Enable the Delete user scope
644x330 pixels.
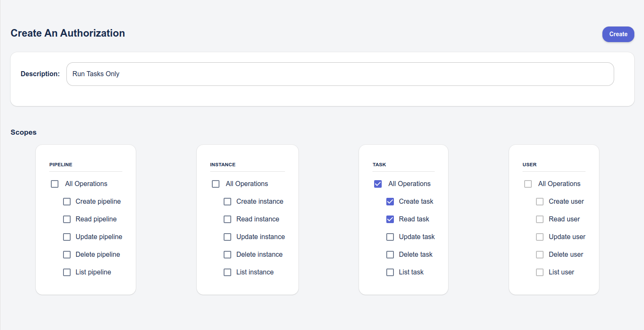[x=540, y=255]
